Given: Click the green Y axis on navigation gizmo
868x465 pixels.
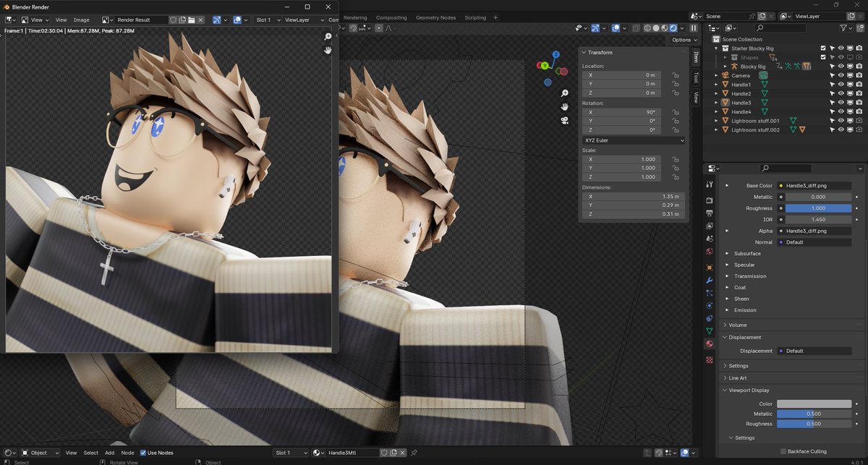Looking at the screenshot, I should tap(545, 66).
